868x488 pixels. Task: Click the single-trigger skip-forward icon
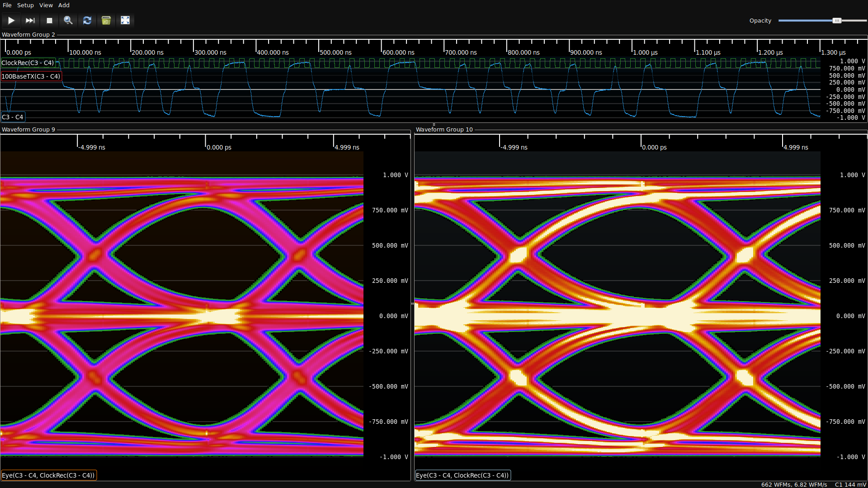pyautogui.click(x=30, y=20)
